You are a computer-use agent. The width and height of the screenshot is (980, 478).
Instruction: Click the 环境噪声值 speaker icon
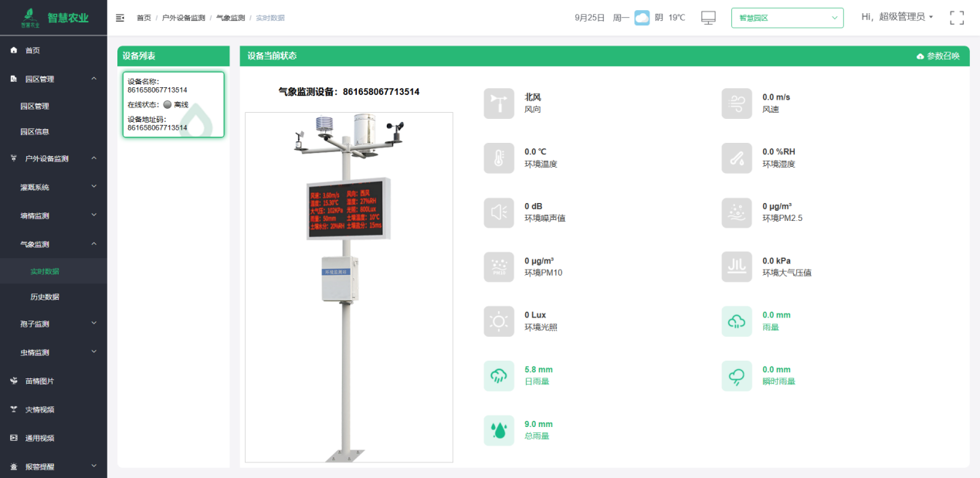[499, 212]
